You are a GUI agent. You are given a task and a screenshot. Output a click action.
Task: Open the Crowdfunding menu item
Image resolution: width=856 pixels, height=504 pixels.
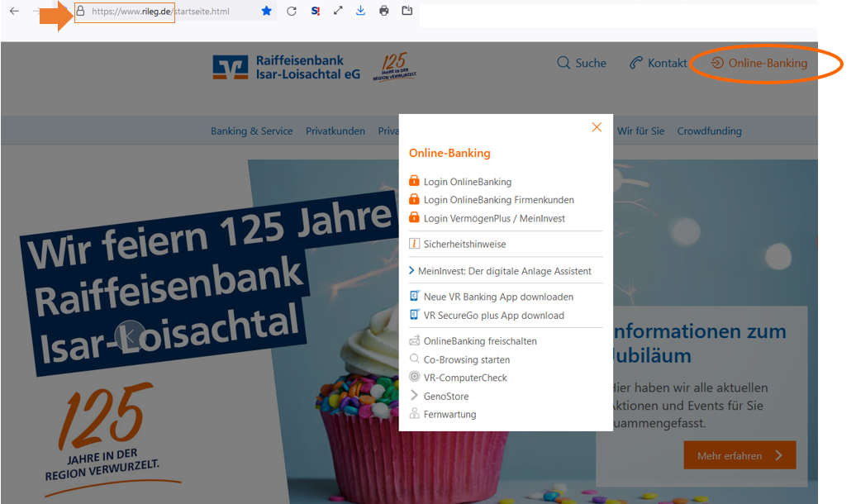pos(709,131)
